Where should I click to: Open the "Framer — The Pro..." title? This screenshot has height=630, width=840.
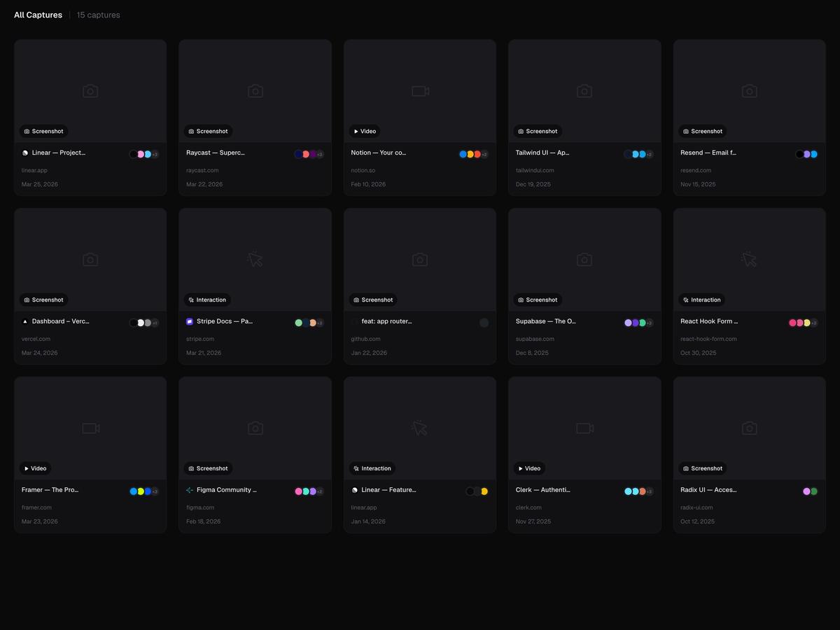coord(50,490)
